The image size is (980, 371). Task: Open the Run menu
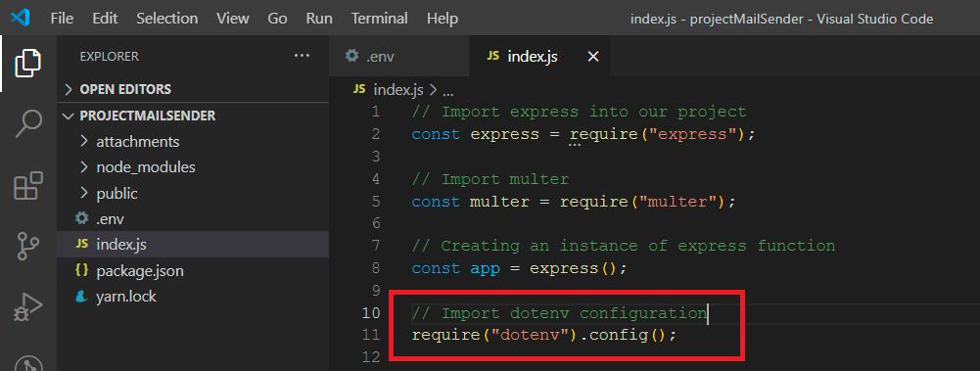[319, 19]
